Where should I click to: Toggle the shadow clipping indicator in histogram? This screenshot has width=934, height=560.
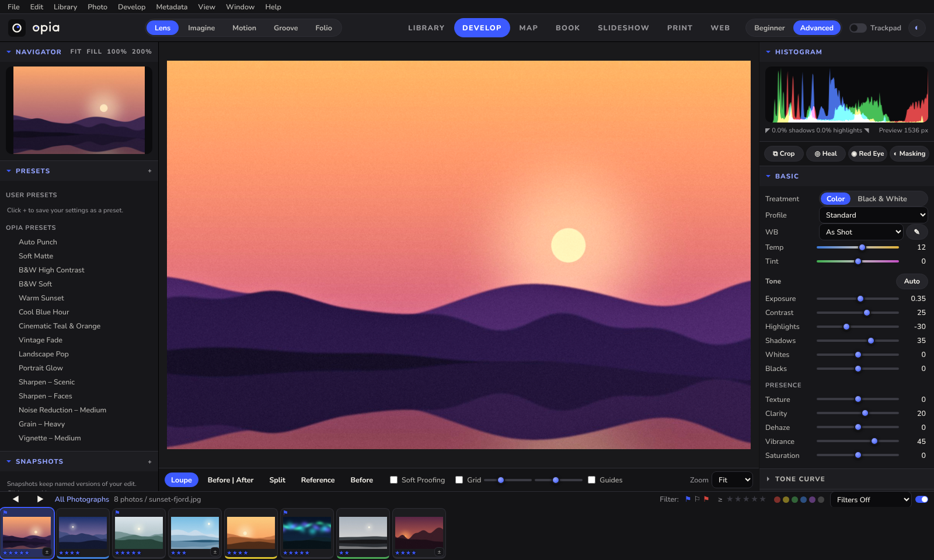click(x=768, y=131)
